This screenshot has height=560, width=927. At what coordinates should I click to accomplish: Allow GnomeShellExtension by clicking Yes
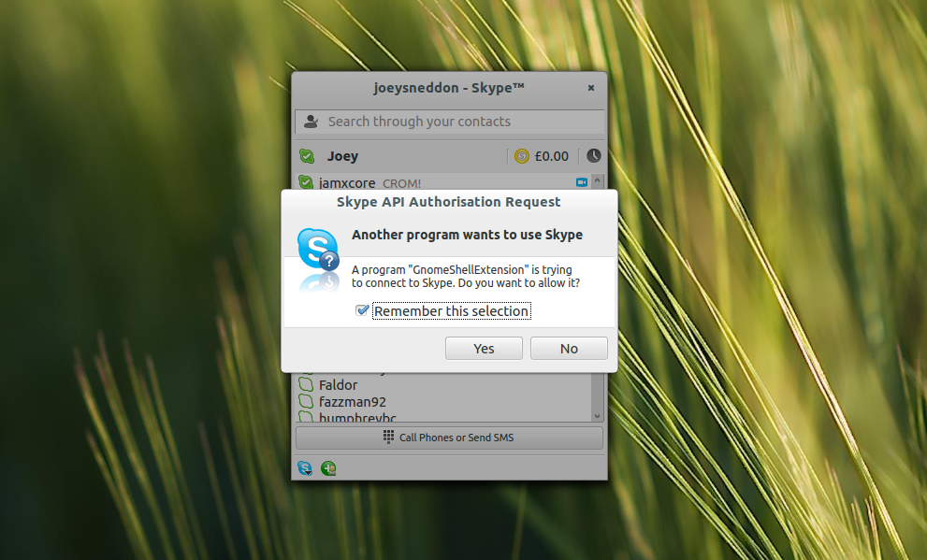[484, 349]
